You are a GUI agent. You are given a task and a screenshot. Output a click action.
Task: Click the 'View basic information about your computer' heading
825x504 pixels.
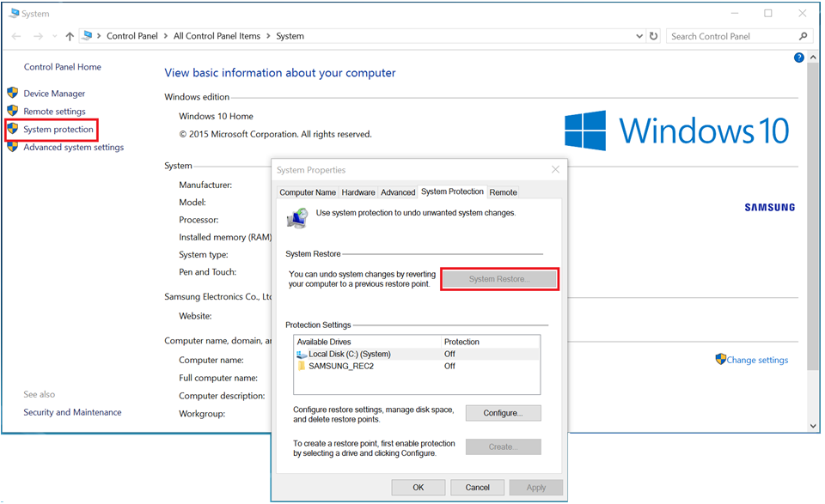pyautogui.click(x=280, y=73)
